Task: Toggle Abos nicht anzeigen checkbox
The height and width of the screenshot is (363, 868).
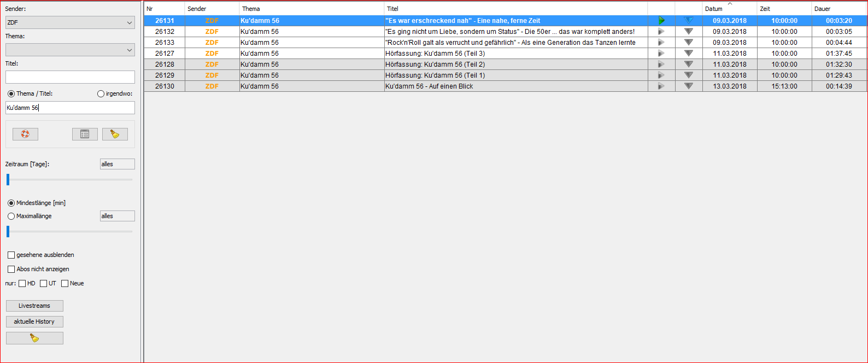Action: coord(11,269)
